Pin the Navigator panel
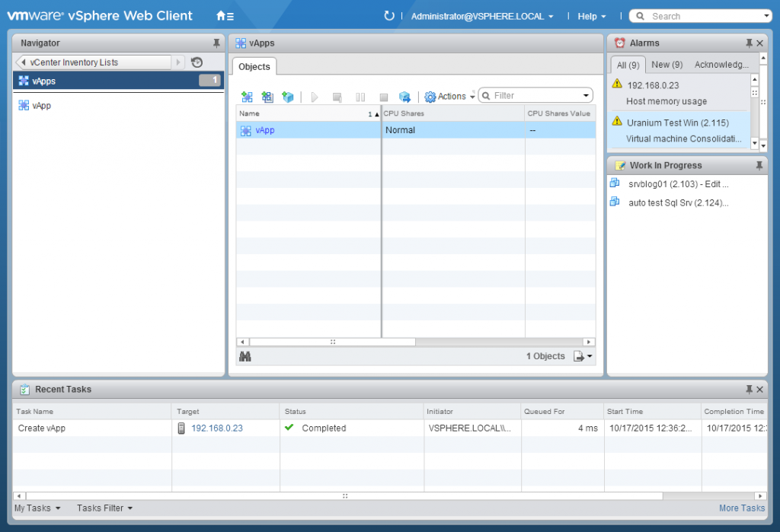This screenshot has height=532, width=780. point(216,43)
